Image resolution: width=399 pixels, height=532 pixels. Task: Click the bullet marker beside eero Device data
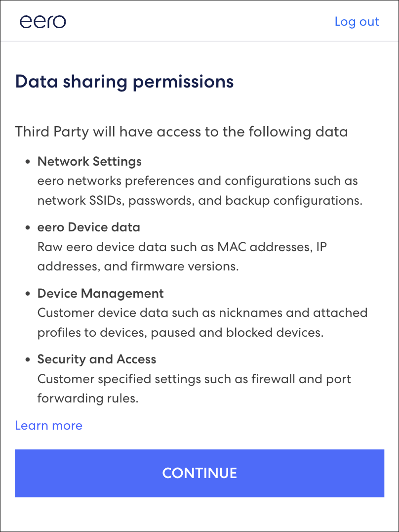[x=28, y=227]
